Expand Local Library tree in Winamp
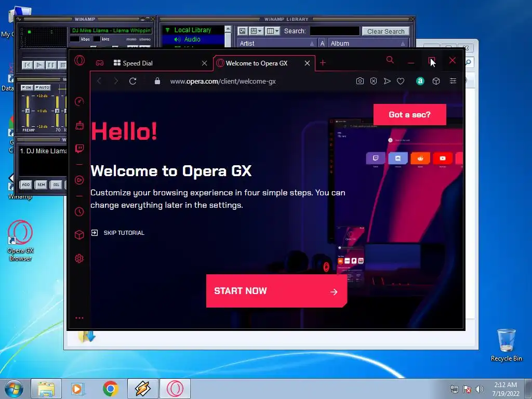 coord(167,30)
